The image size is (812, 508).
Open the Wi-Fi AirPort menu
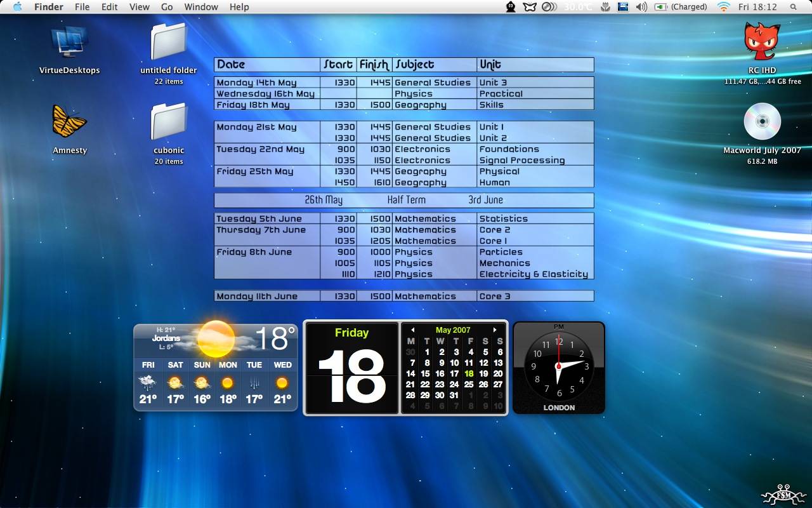click(724, 7)
